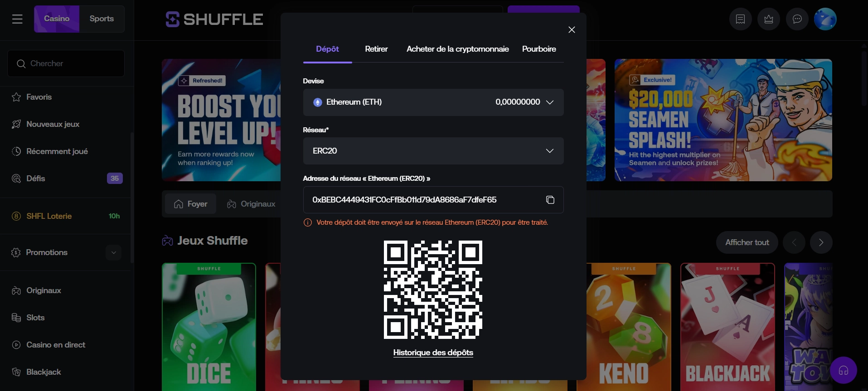868x391 pixels.
Task: Close the deposit dialog
Action: (x=572, y=29)
